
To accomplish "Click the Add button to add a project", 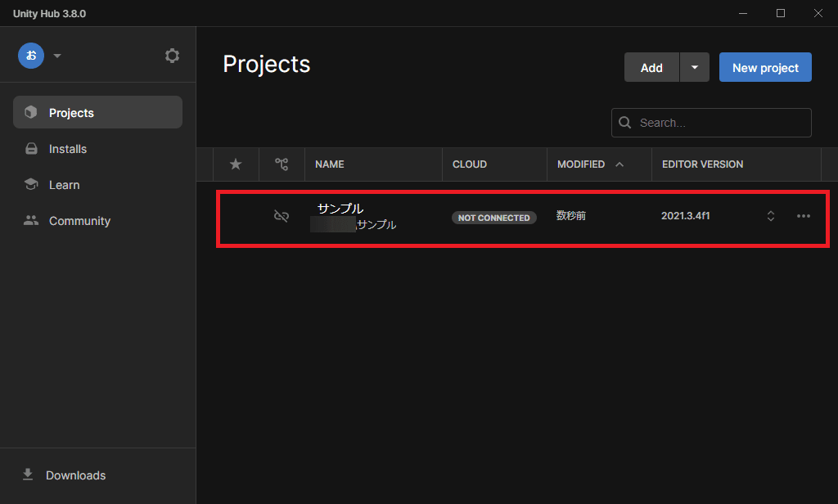I will pos(651,67).
